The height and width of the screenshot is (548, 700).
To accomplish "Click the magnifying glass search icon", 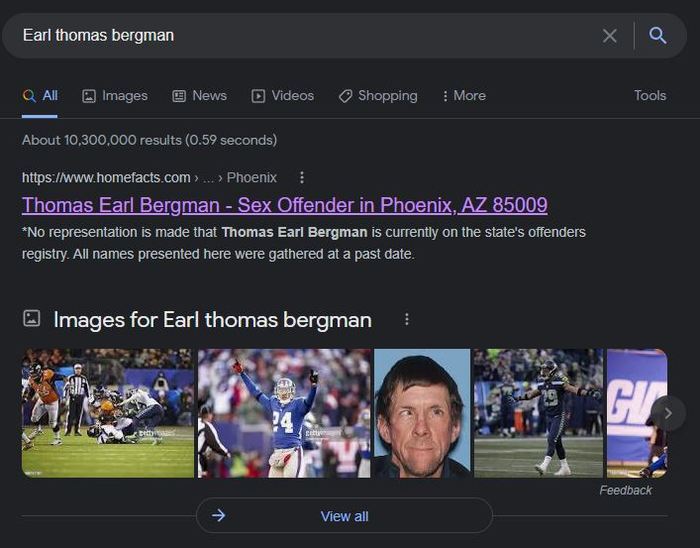I will click(657, 36).
